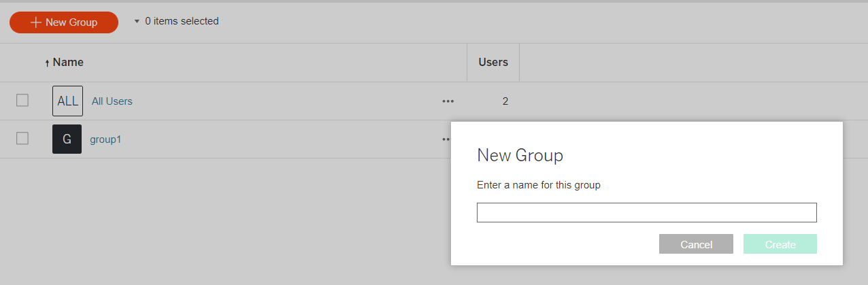Click the G icon for group1
The height and width of the screenshot is (285, 868).
(67, 139)
